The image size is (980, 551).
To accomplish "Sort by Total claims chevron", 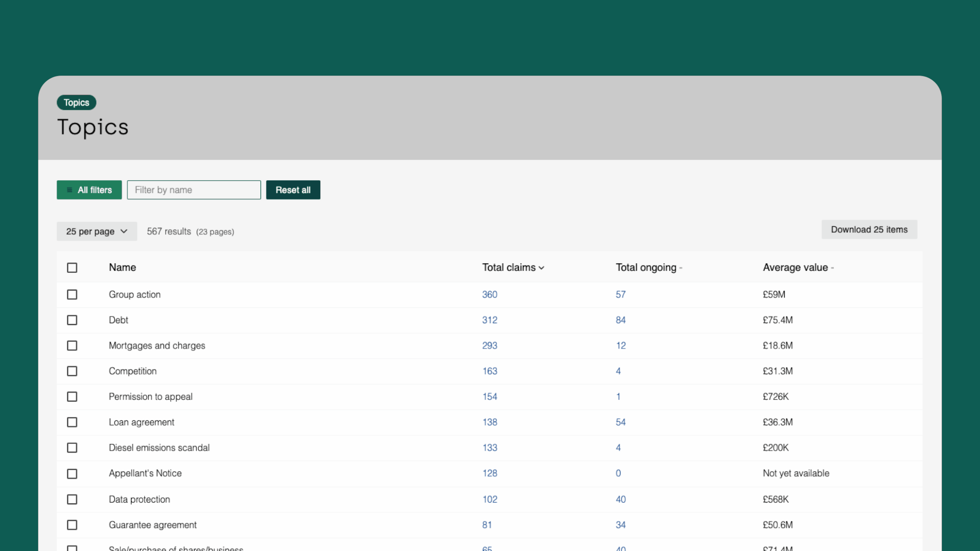I will click(x=541, y=268).
